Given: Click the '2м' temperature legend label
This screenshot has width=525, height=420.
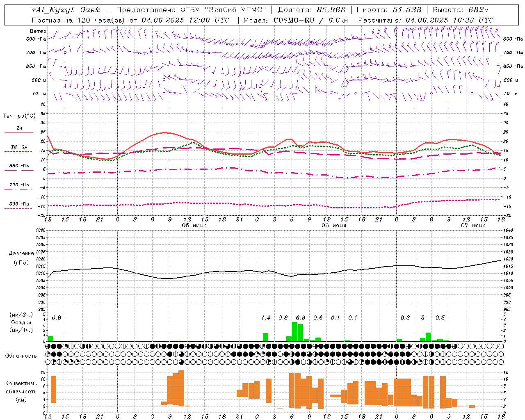Looking at the screenshot, I should point(19,128).
